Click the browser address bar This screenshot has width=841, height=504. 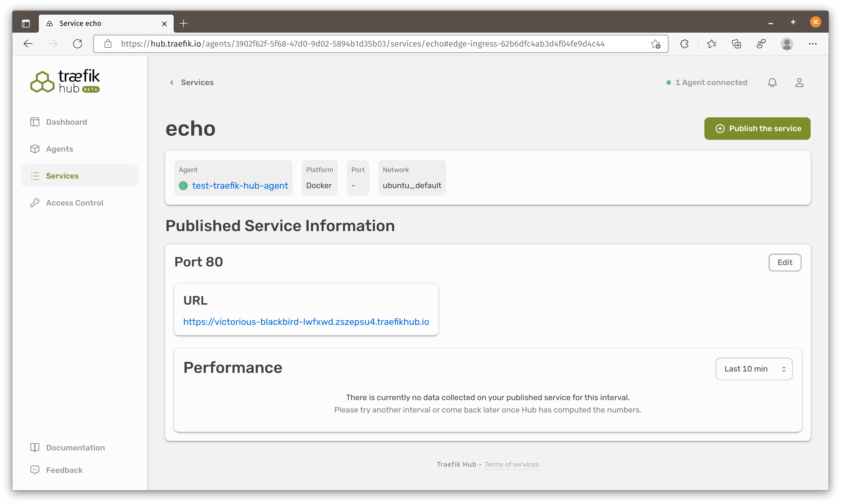[374, 44]
